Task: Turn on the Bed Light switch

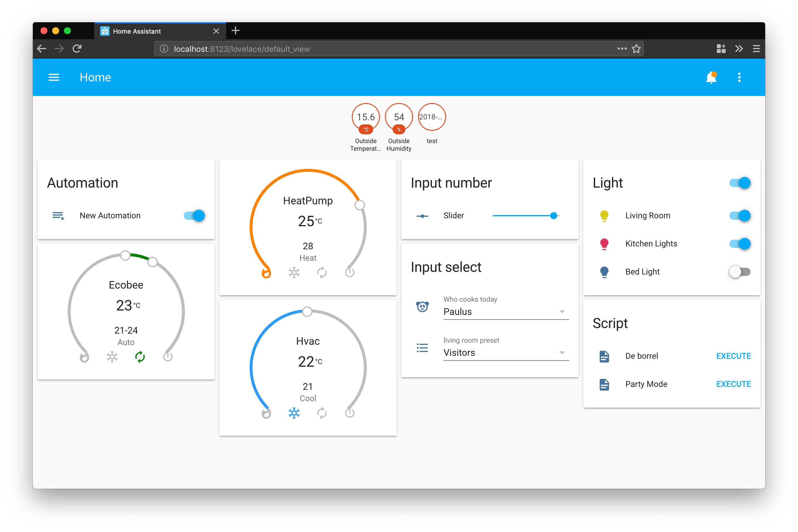Action: click(740, 272)
